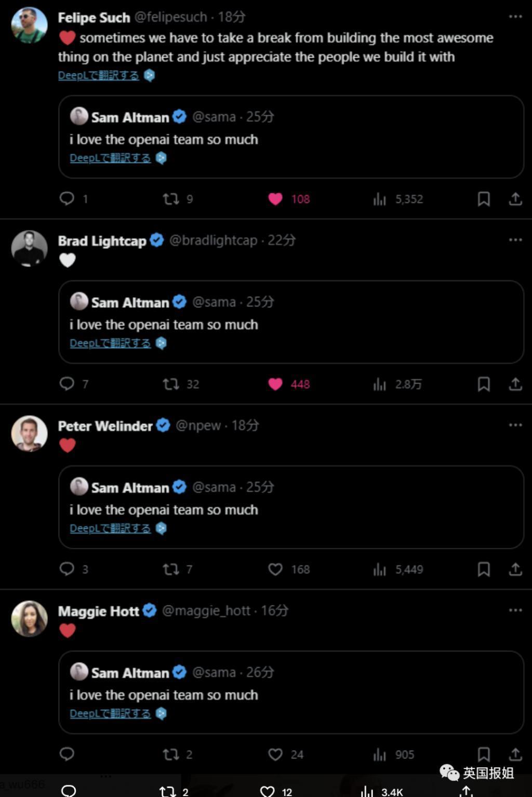Retweet Brad Lightcap's post with 32 retweets
Viewport: 532px width, 797px height.
coord(171,384)
